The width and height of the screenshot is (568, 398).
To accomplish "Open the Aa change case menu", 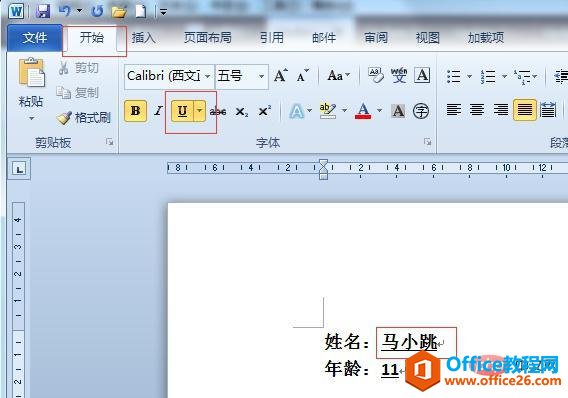I will click(x=338, y=76).
